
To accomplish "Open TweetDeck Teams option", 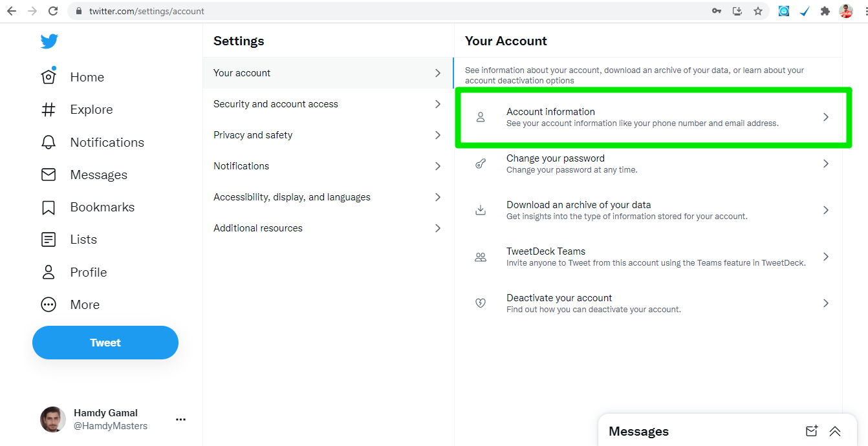I will (x=648, y=257).
